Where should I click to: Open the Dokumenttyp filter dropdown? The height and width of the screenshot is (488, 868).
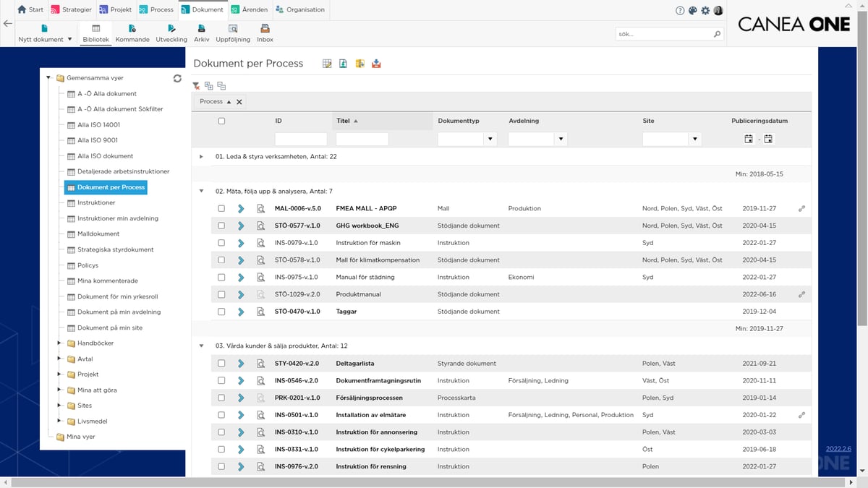[490, 139]
